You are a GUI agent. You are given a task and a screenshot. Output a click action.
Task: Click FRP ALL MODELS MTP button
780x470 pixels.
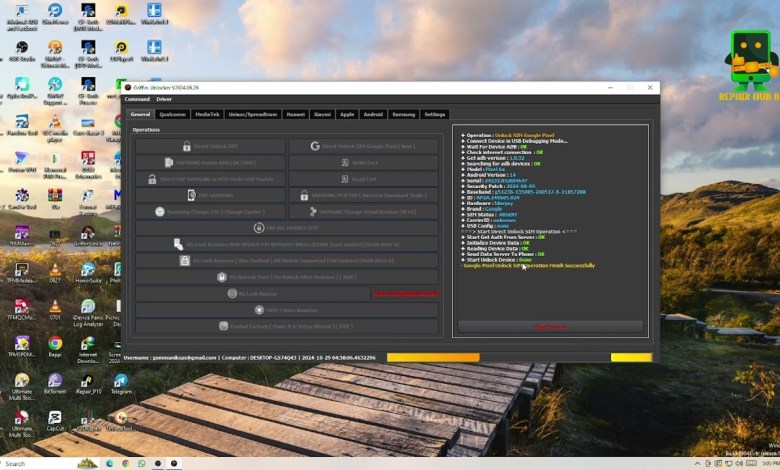pyautogui.click(x=287, y=228)
